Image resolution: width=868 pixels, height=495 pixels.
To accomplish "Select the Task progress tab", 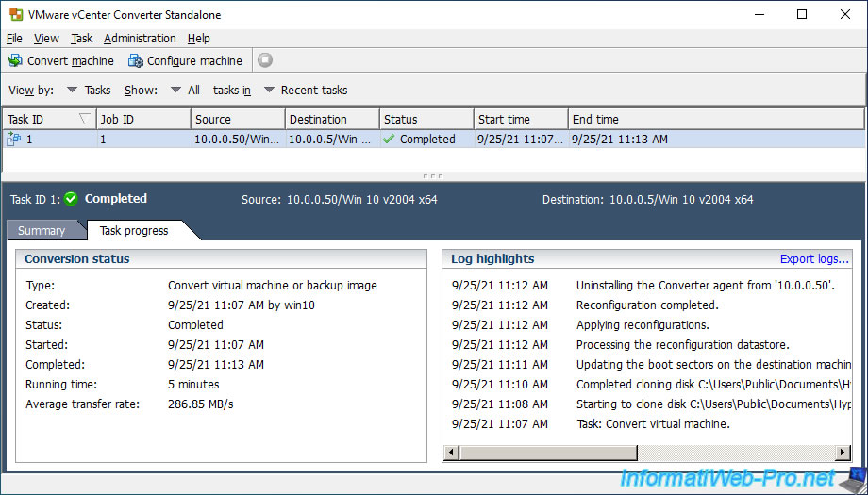I will pos(134,231).
